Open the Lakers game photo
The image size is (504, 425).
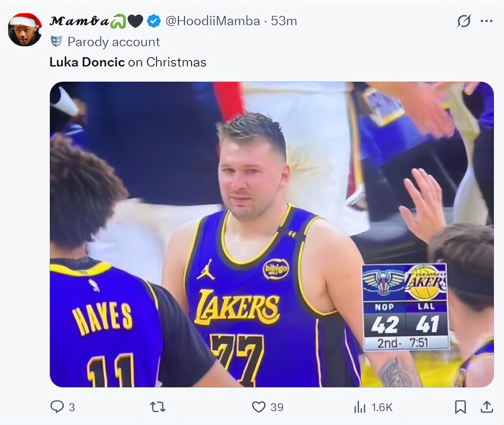point(272,234)
